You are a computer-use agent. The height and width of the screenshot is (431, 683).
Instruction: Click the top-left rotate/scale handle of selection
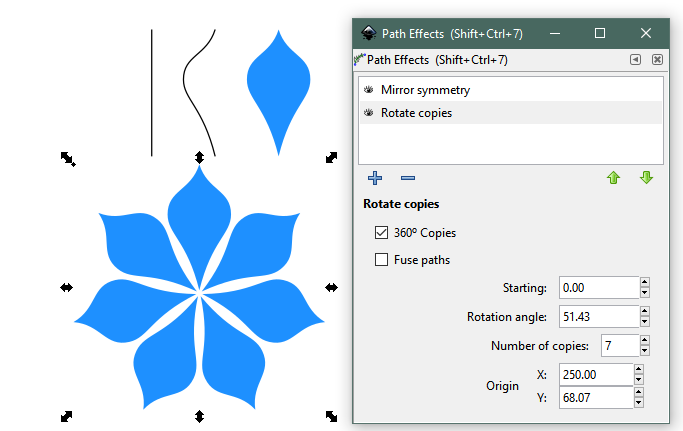coord(67,157)
